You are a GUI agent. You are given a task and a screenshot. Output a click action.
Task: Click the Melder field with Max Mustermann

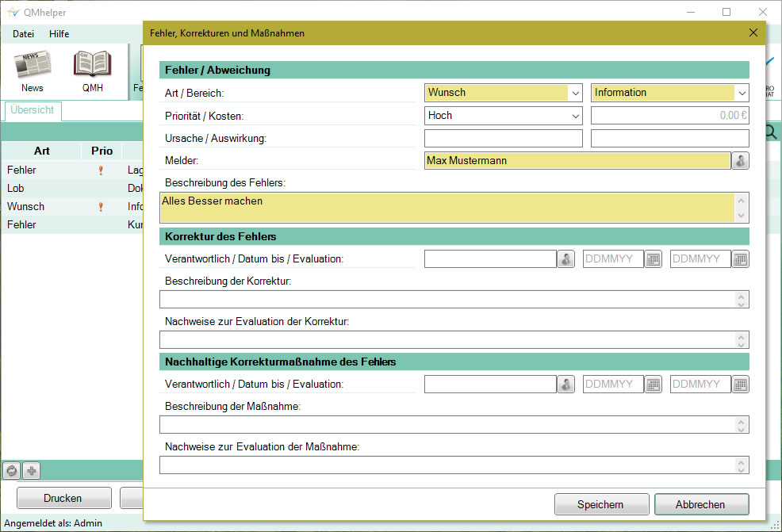coord(577,160)
